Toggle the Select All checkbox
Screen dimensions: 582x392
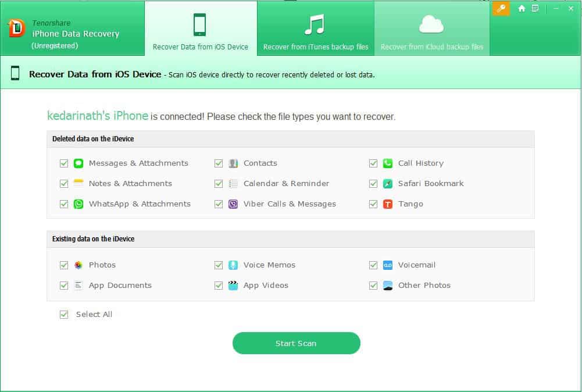64,315
